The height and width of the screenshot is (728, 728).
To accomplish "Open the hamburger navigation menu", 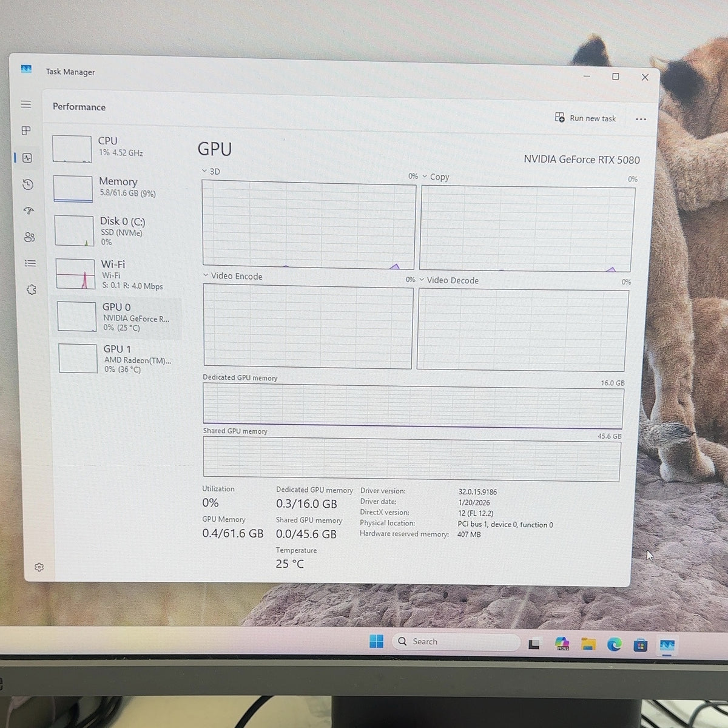I will point(25,104).
